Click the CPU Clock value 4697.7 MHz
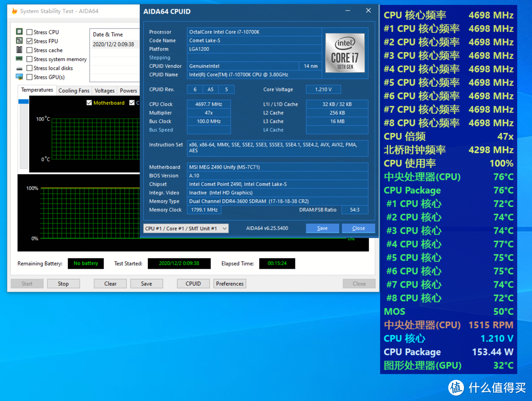Viewport: 532px width, 401px height. pyautogui.click(x=209, y=104)
